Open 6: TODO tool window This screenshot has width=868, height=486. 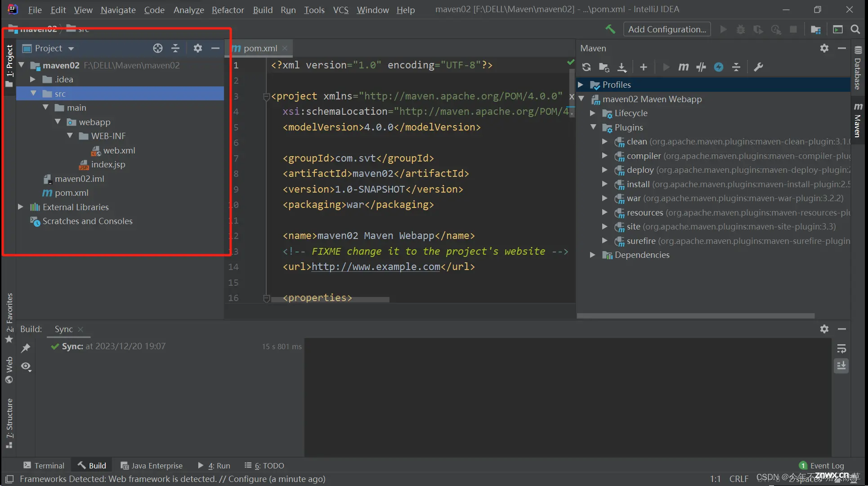point(264,465)
